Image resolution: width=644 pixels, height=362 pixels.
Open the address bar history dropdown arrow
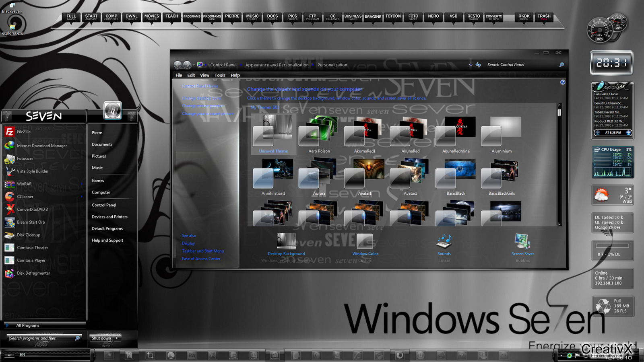471,65
